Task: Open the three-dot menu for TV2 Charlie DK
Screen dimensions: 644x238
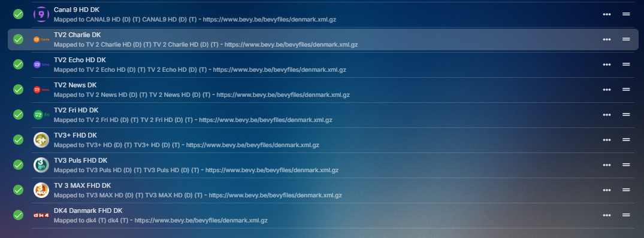Action: (607, 39)
